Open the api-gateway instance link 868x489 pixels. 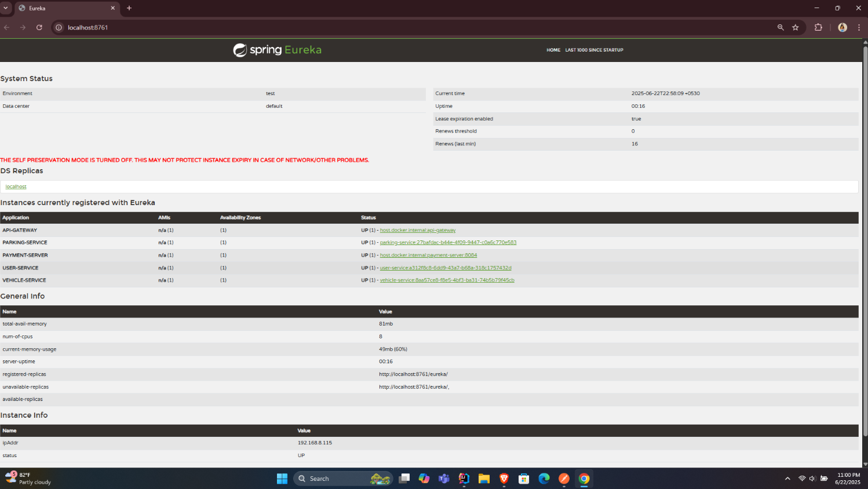(x=417, y=230)
